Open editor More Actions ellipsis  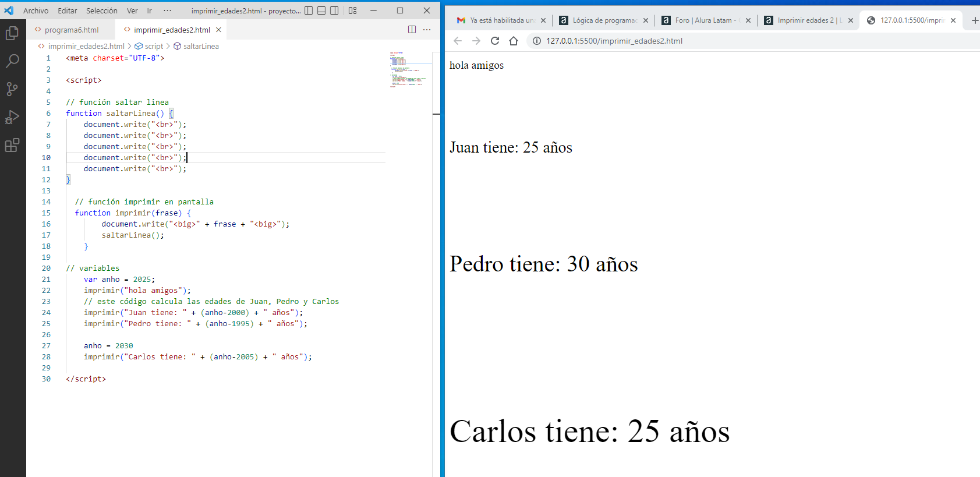tap(427, 30)
